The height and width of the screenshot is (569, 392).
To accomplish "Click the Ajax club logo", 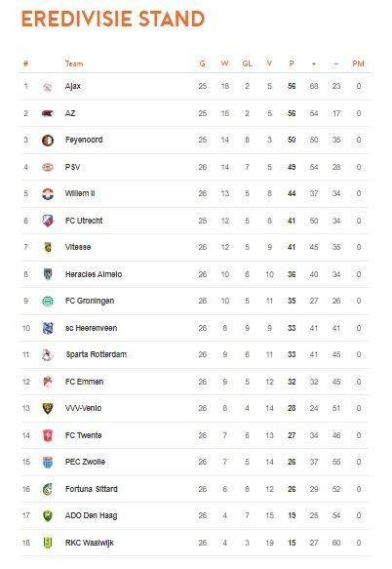I will [48, 87].
